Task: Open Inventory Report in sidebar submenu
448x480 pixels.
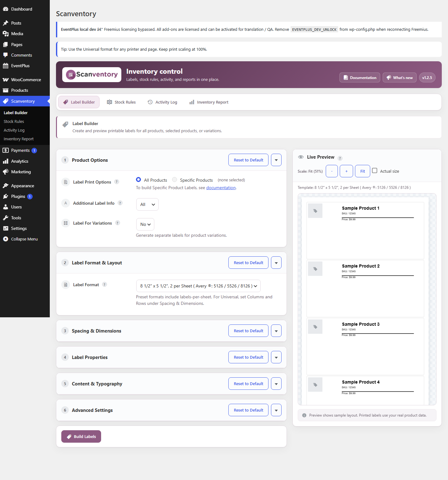Action: (19, 139)
